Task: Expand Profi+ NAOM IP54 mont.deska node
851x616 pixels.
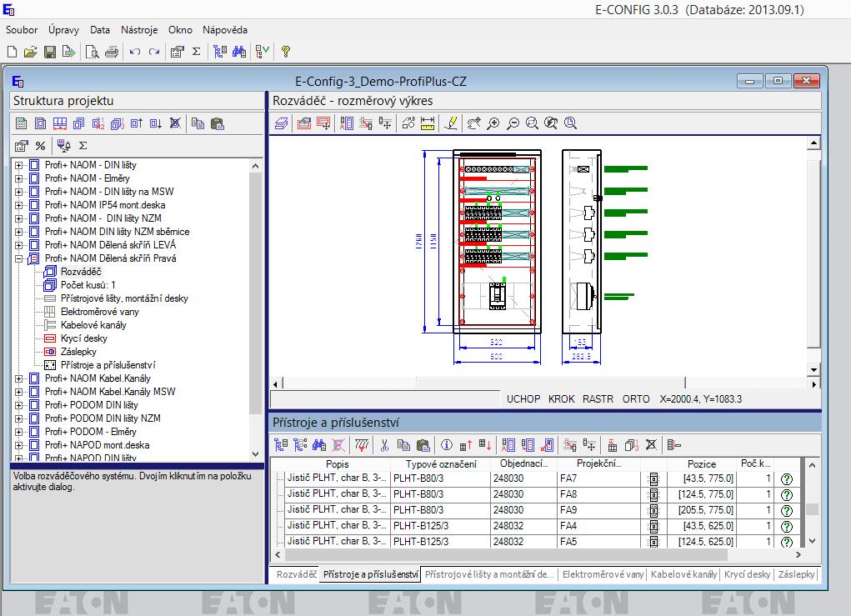Action: coord(19,205)
